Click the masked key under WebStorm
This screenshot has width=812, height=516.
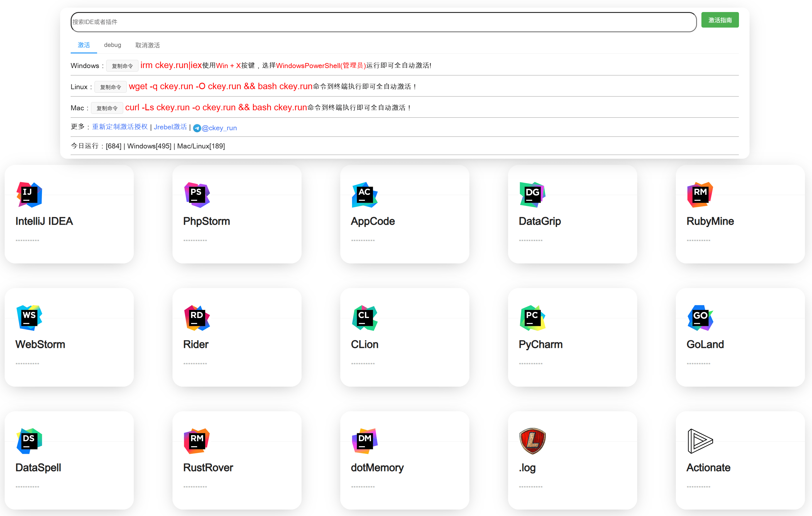27,363
